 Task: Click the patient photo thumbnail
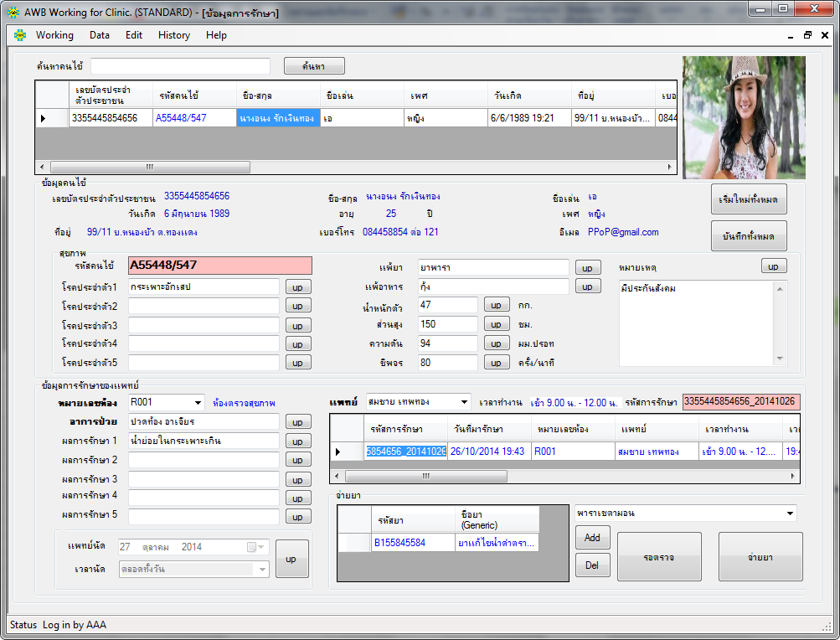coord(743,117)
